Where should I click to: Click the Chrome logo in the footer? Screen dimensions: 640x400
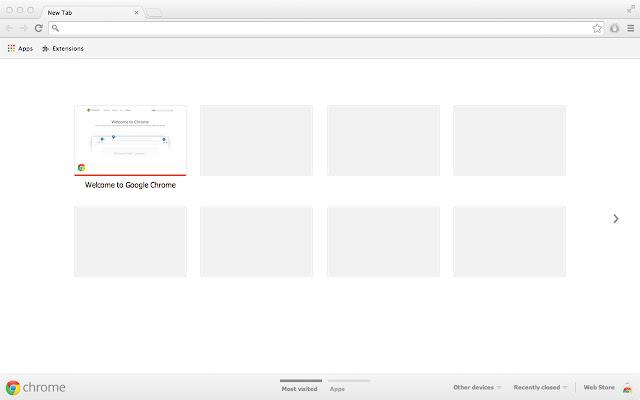(x=36, y=387)
